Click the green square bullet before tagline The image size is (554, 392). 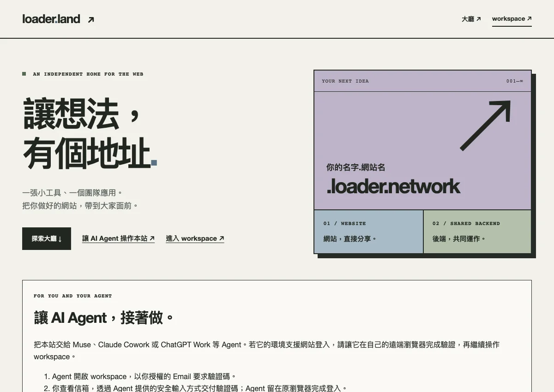pos(24,74)
